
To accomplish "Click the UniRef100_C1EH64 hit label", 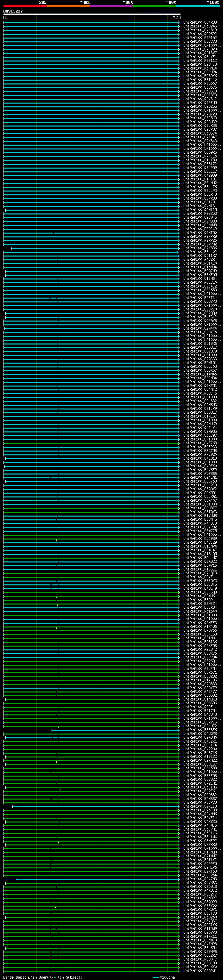I will tap(200, 278).
